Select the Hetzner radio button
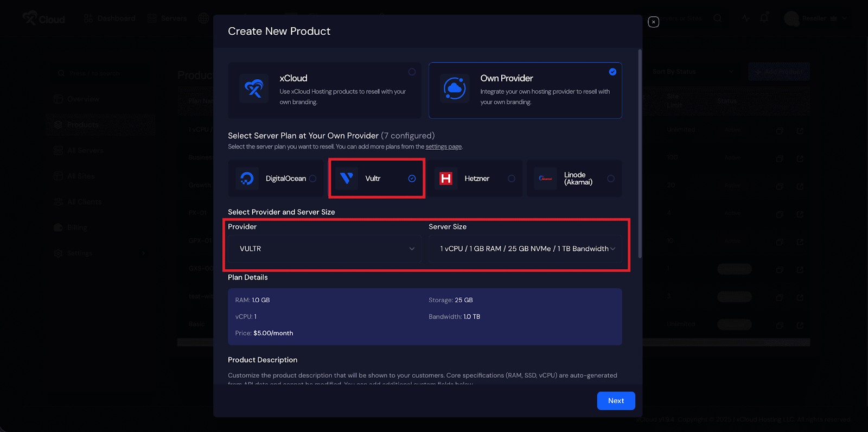Image resolution: width=868 pixels, height=432 pixels. [511, 179]
